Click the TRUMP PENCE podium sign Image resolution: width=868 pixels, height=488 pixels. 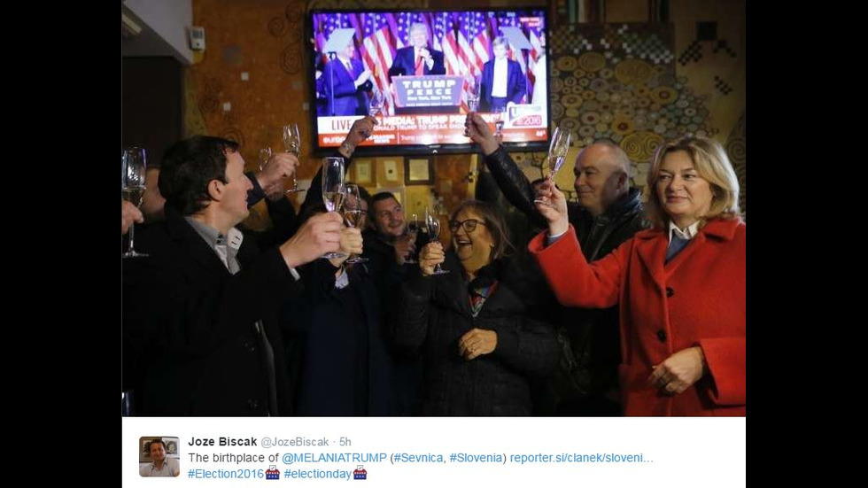[427, 91]
